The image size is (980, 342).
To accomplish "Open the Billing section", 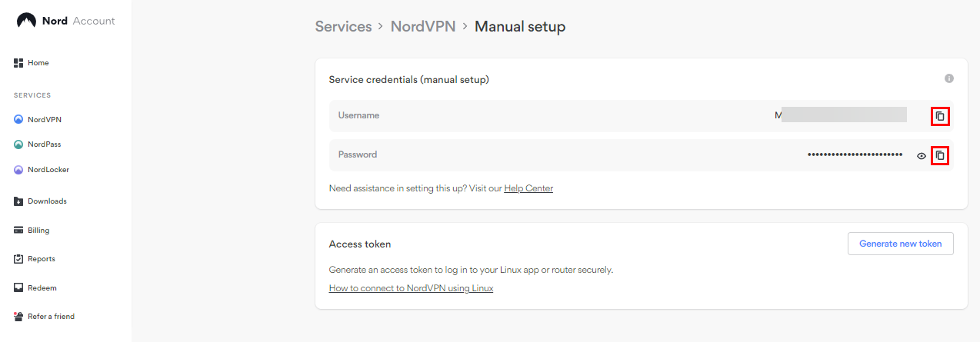I will 38,230.
